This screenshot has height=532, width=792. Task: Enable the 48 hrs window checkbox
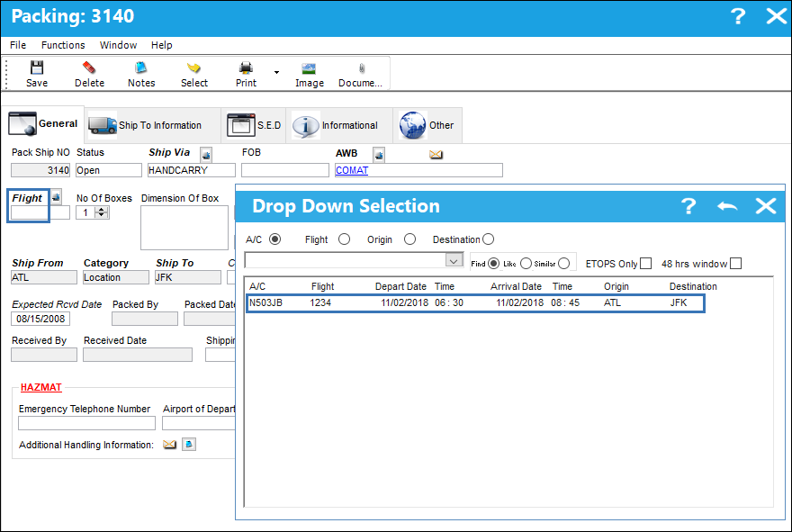(x=735, y=264)
